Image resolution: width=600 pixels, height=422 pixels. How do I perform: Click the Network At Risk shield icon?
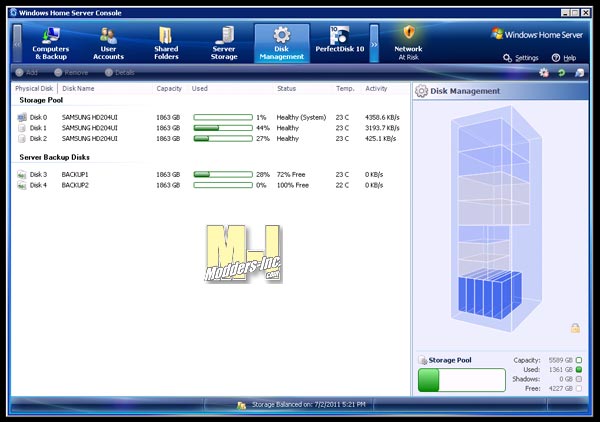409,33
